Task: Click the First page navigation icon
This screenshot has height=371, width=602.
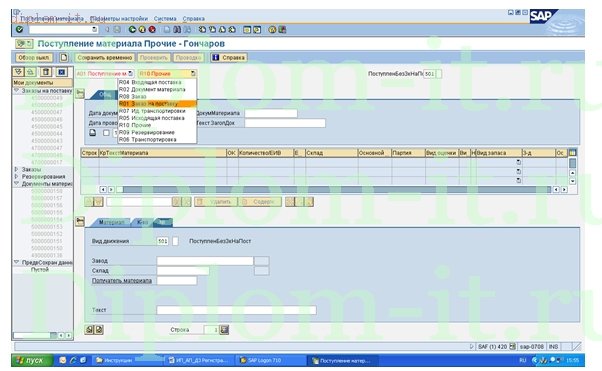Action: [202, 30]
